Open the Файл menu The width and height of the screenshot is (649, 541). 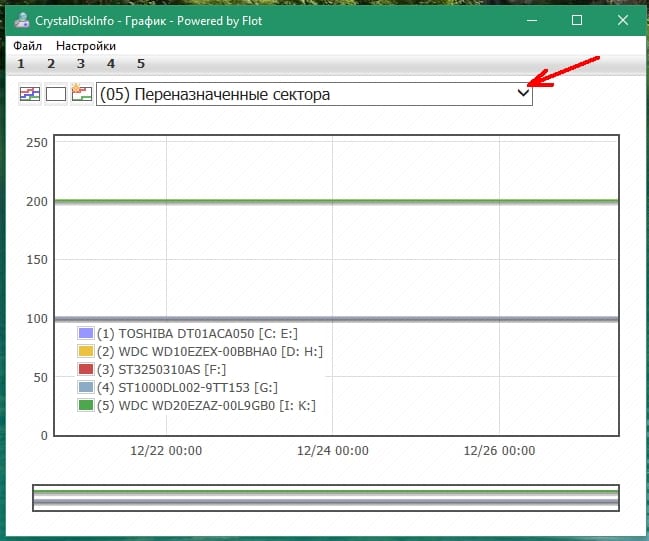pos(27,46)
